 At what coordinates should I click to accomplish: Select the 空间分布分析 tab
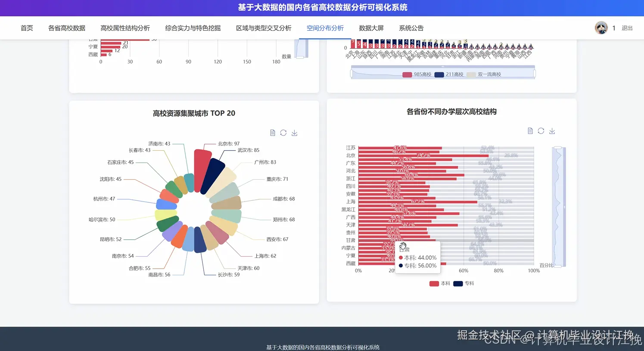point(325,28)
